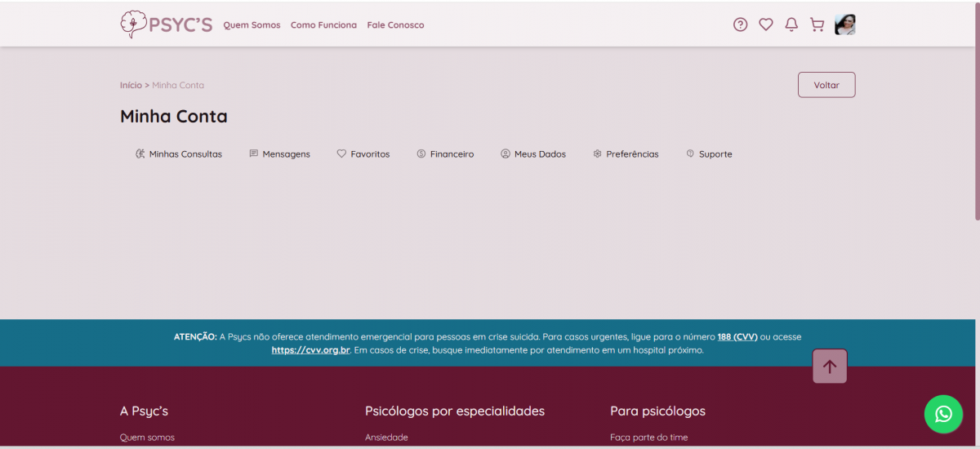Screen dimensions: 980x449
Task: Open Quem Somos in top navigation
Action: 252,25
